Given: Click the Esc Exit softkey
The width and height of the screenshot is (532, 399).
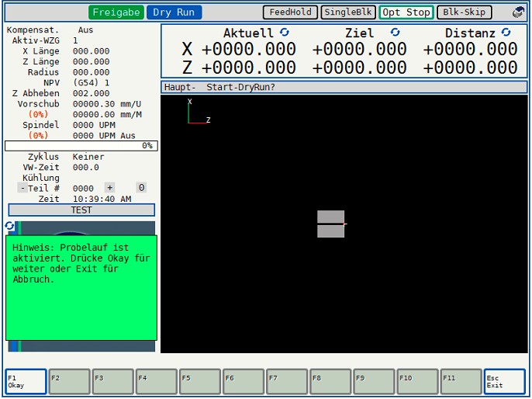Looking at the screenshot, I should 505,382.
